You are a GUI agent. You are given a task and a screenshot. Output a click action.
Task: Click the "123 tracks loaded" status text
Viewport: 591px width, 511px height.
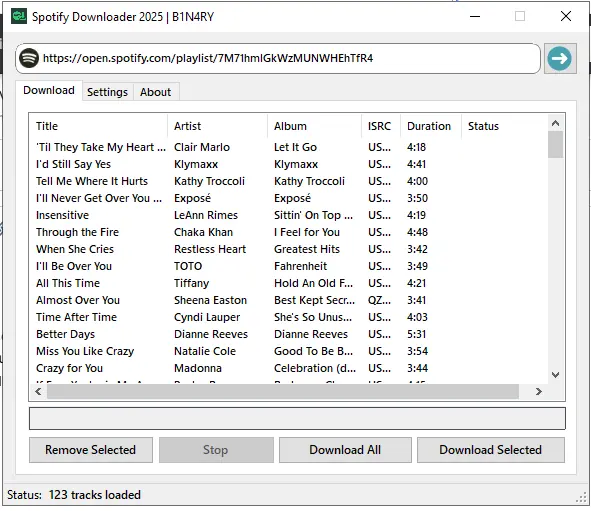click(95, 495)
